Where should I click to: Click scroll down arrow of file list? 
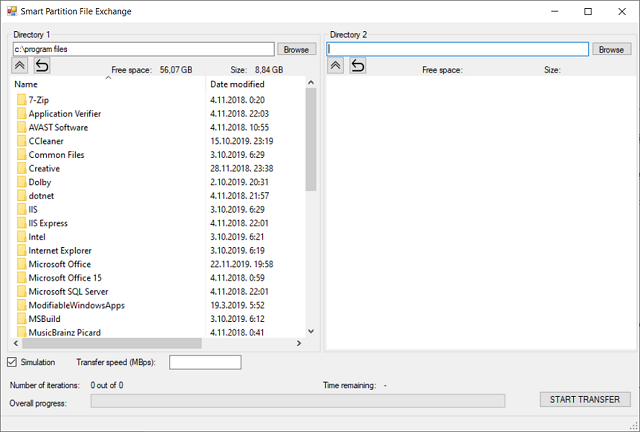pyautogui.click(x=311, y=332)
